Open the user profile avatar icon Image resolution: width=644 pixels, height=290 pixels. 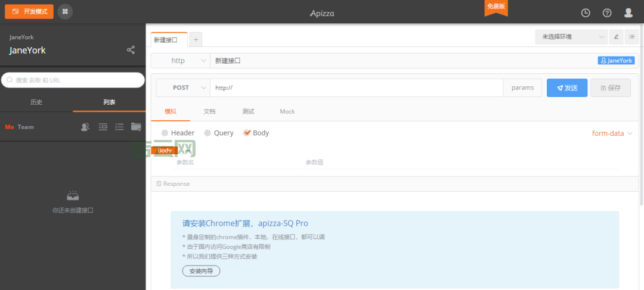coord(628,13)
